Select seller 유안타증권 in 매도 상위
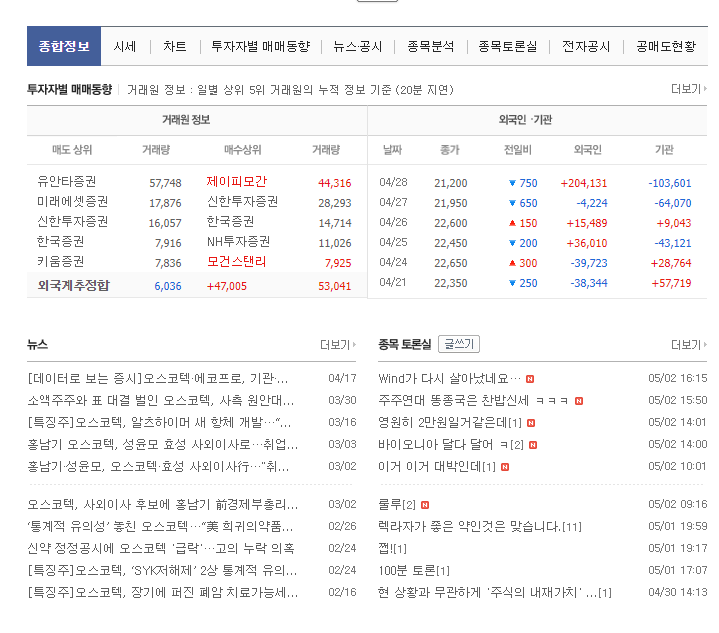719x633 pixels. (66, 181)
